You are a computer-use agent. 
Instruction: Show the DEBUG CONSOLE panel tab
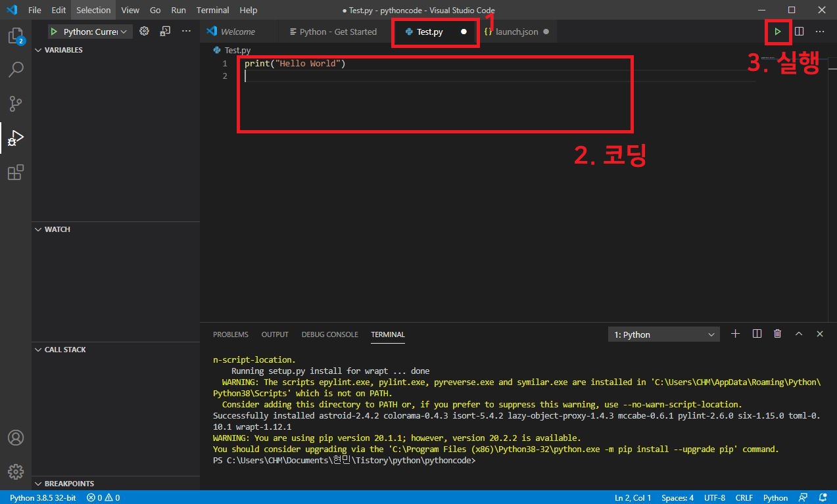pyautogui.click(x=330, y=334)
